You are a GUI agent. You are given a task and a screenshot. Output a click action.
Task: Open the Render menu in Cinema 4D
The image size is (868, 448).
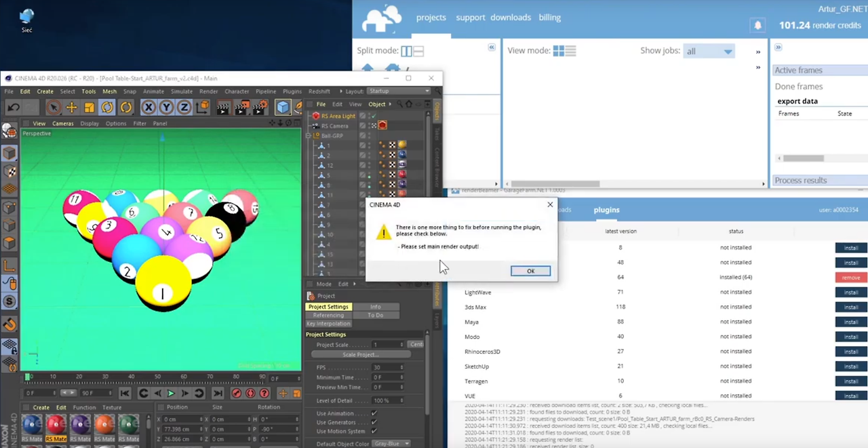point(208,91)
